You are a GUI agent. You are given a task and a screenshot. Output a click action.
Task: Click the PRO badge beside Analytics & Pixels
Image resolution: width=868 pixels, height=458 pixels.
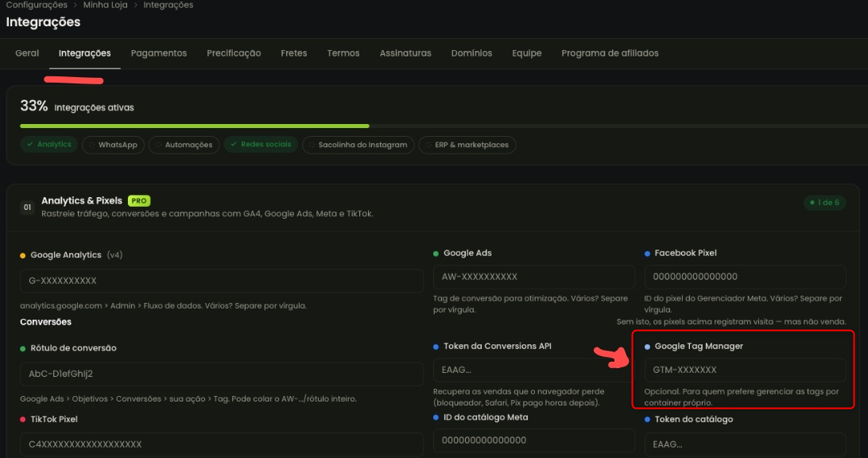[139, 201]
